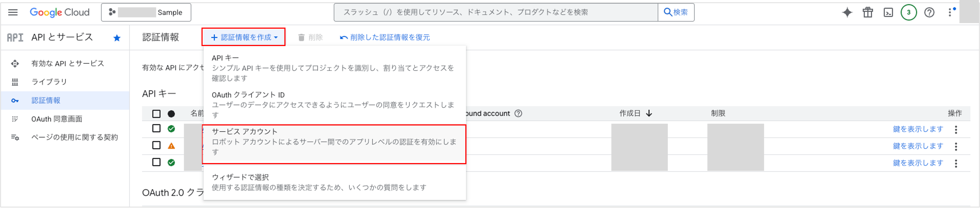The width and height of the screenshot is (980, 208).
Task: Click the gift free trial icon
Action: coord(868,12)
